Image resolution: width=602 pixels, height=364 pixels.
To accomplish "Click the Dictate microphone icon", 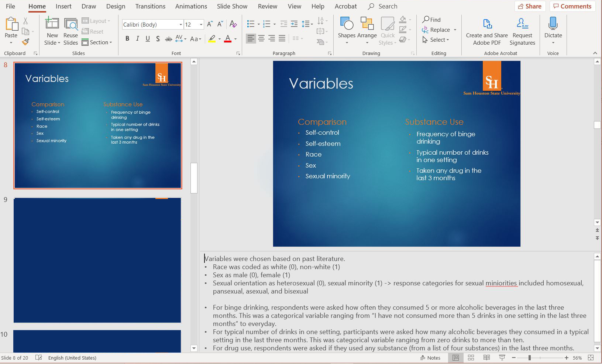I will click(x=553, y=24).
